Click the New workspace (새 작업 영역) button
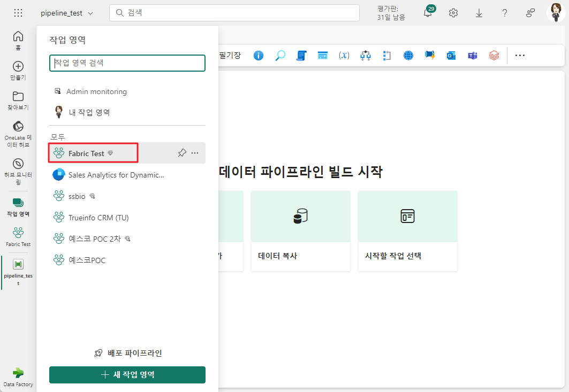The image size is (569, 392). (x=127, y=374)
